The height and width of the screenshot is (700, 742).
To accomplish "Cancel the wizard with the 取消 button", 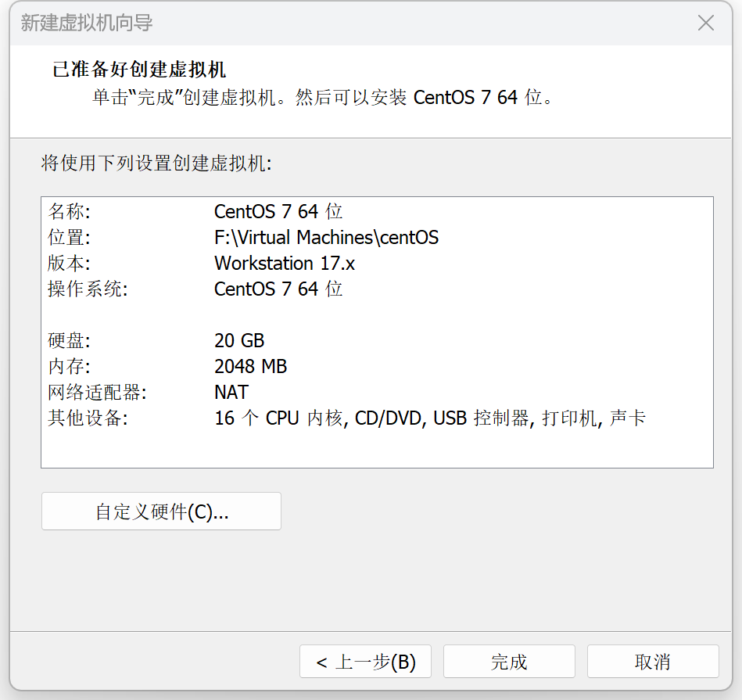I will 653,661.
